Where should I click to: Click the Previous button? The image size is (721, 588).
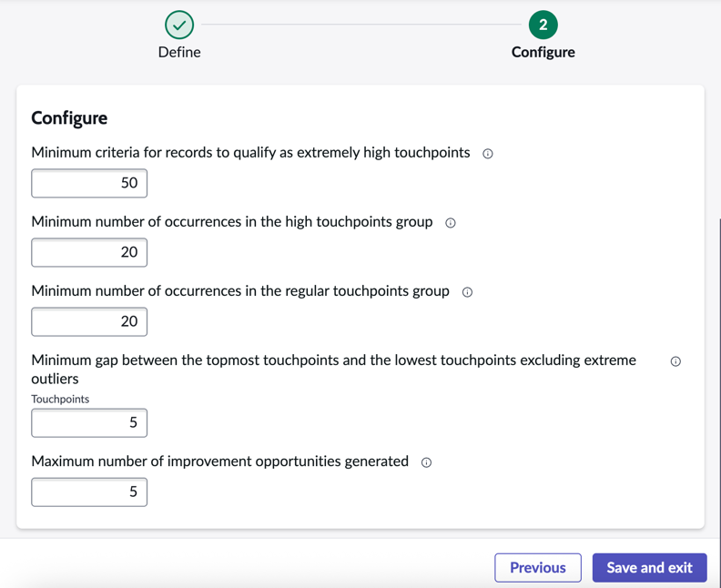coord(538,567)
